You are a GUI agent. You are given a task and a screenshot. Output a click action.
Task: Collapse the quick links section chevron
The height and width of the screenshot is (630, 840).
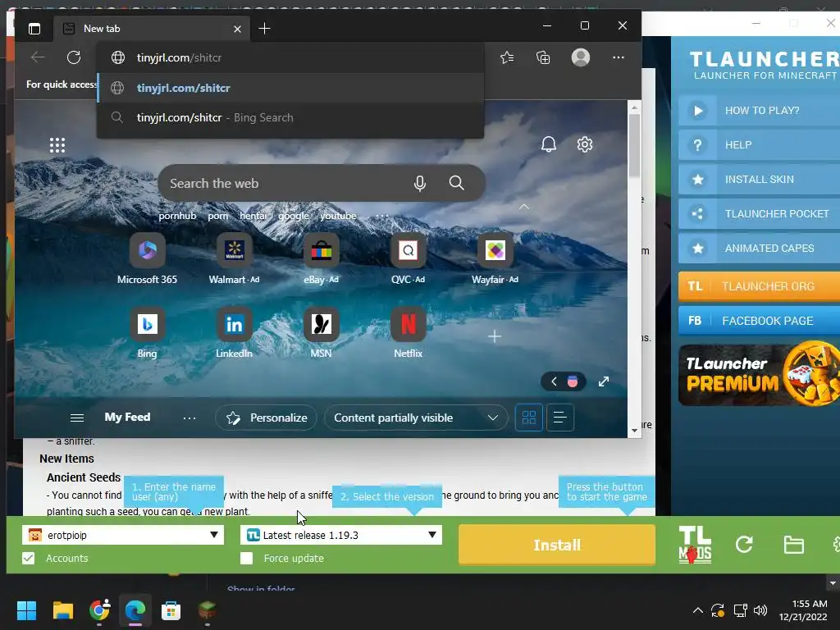[x=524, y=207]
